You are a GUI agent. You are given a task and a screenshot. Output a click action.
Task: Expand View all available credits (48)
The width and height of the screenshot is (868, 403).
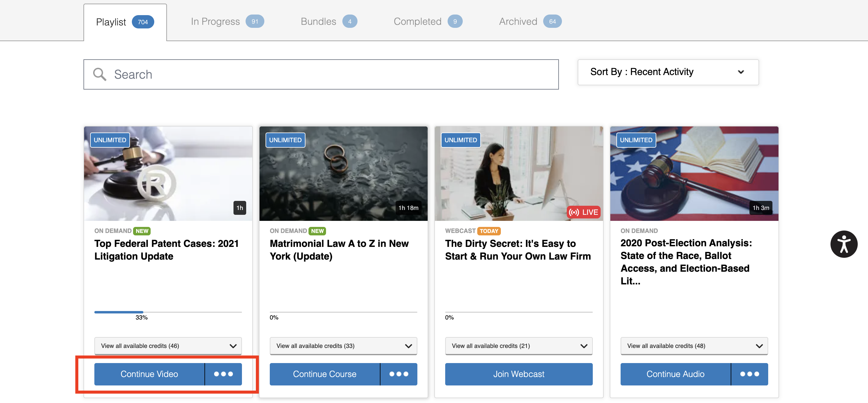(694, 346)
